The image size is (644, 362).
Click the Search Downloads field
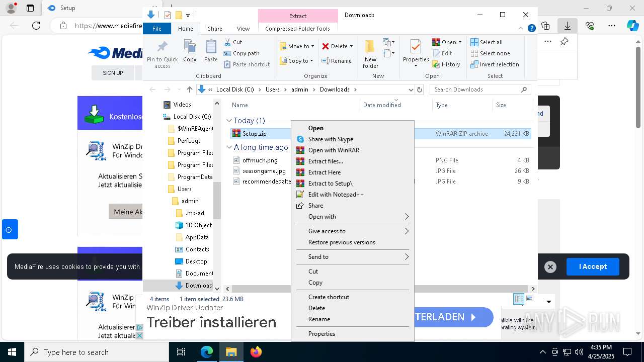point(480,89)
